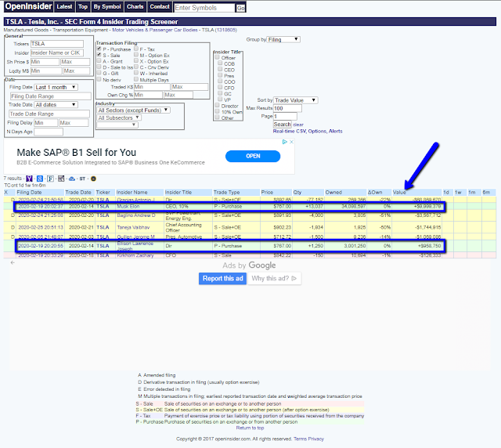Image resolution: width=501 pixels, height=448 pixels.
Task: Click the Baglino Andrew D insider link
Action: click(136, 215)
